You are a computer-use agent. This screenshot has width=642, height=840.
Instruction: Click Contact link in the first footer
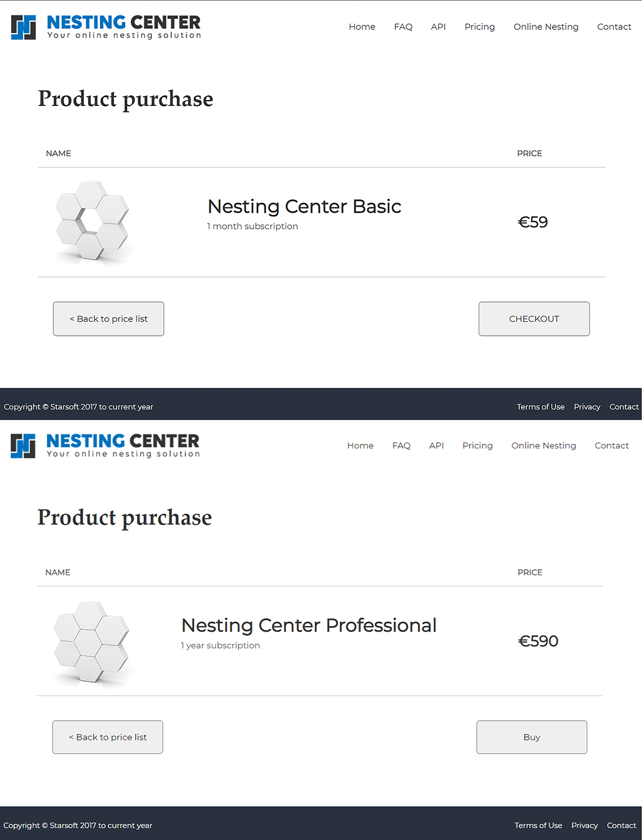tap(624, 407)
